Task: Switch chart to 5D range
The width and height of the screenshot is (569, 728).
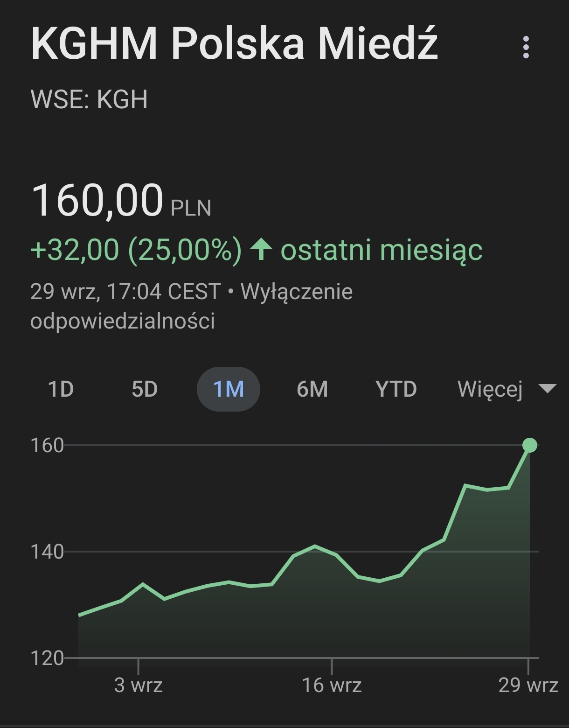Action: 145,389
